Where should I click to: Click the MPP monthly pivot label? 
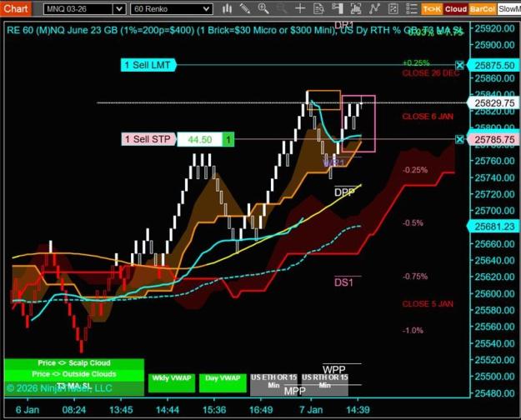(x=295, y=391)
